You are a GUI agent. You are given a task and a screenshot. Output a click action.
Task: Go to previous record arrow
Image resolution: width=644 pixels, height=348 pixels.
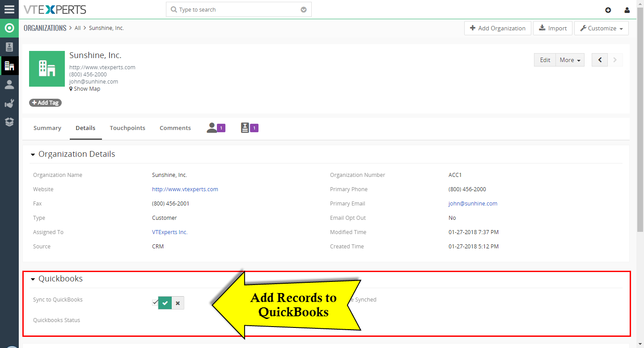[x=600, y=60]
